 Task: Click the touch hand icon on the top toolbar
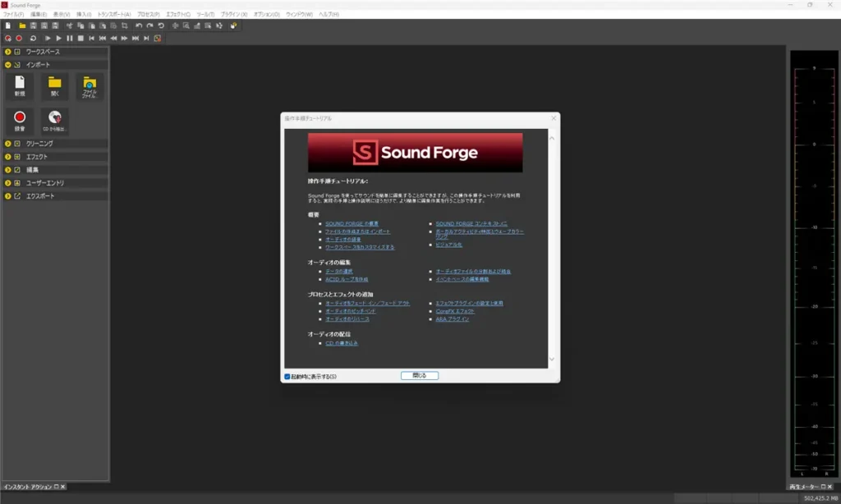234,25
